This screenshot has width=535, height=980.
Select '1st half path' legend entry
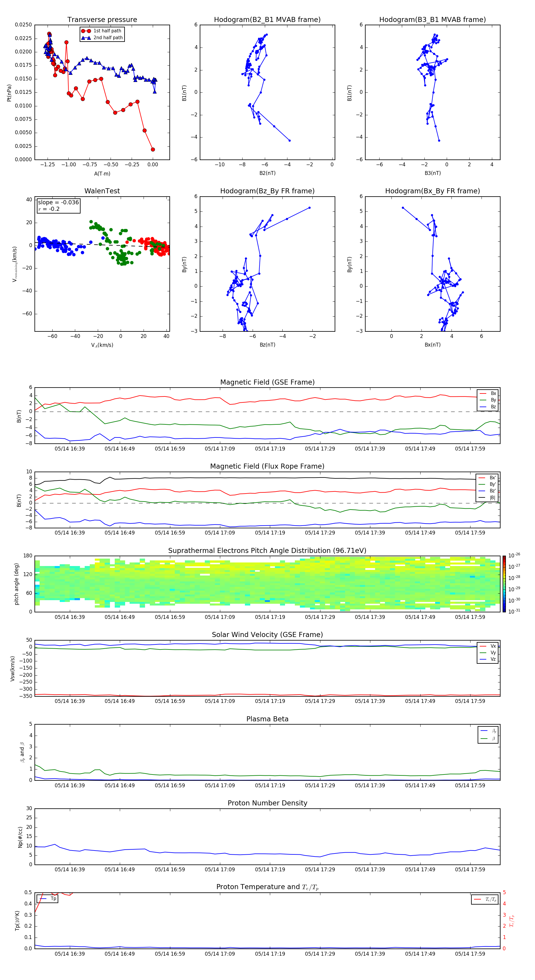click(102, 31)
